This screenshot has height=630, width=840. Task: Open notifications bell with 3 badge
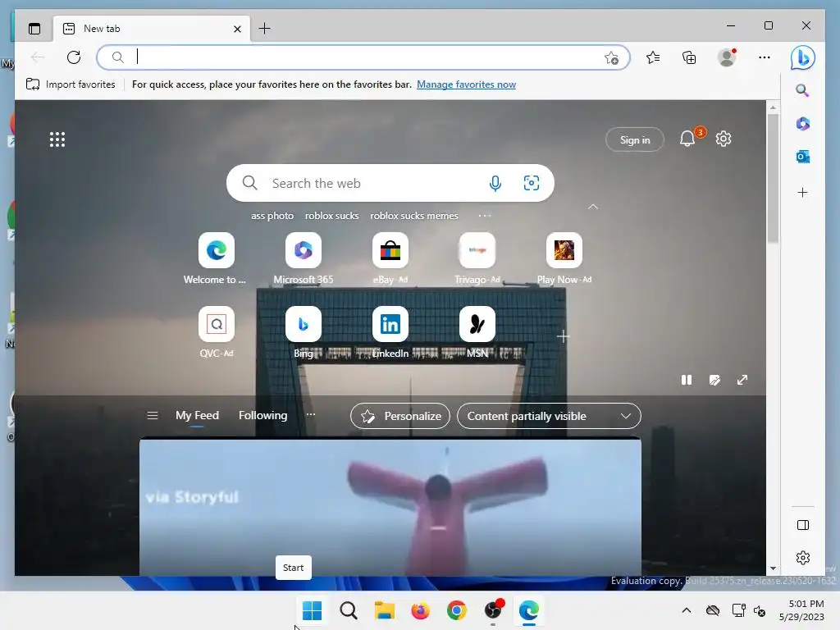coord(687,139)
